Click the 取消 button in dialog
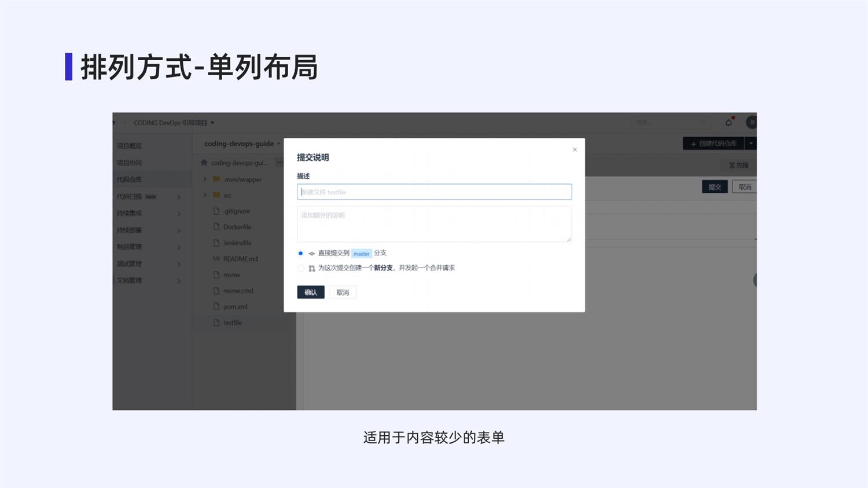Image resolution: width=868 pixels, height=488 pixels. (343, 292)
